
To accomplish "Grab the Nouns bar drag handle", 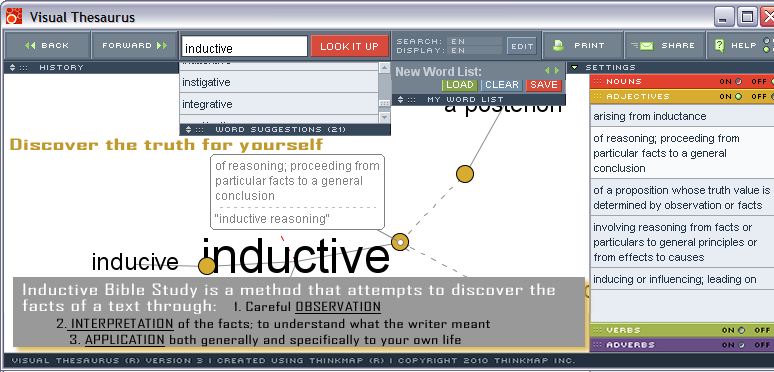I will point(598,81).
